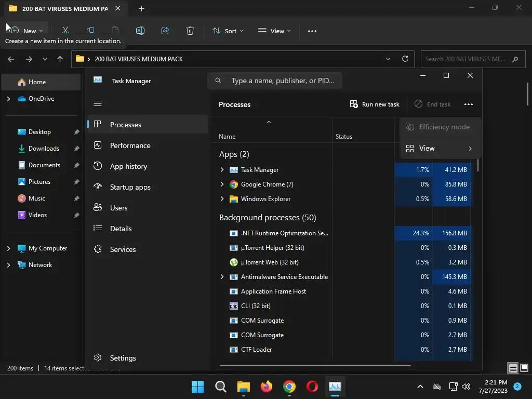This screenshot has height=399, width=532.
Task: Click Run new task button
Action: [375, 104]
